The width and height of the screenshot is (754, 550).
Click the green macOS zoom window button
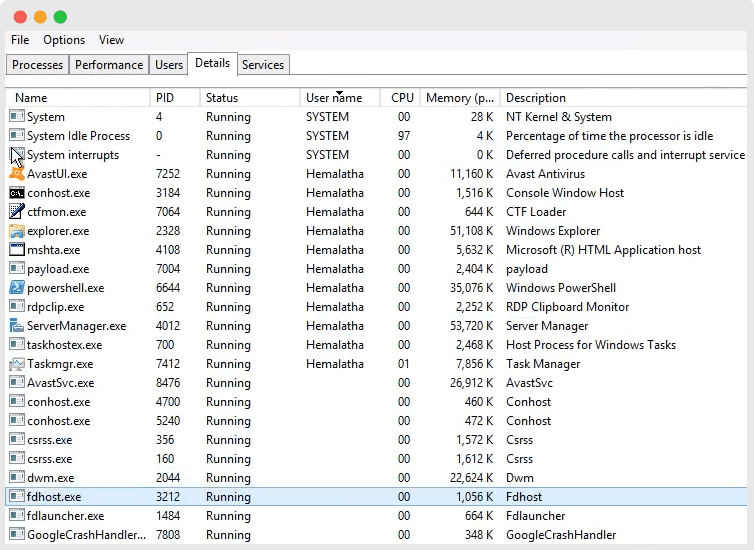60,17
